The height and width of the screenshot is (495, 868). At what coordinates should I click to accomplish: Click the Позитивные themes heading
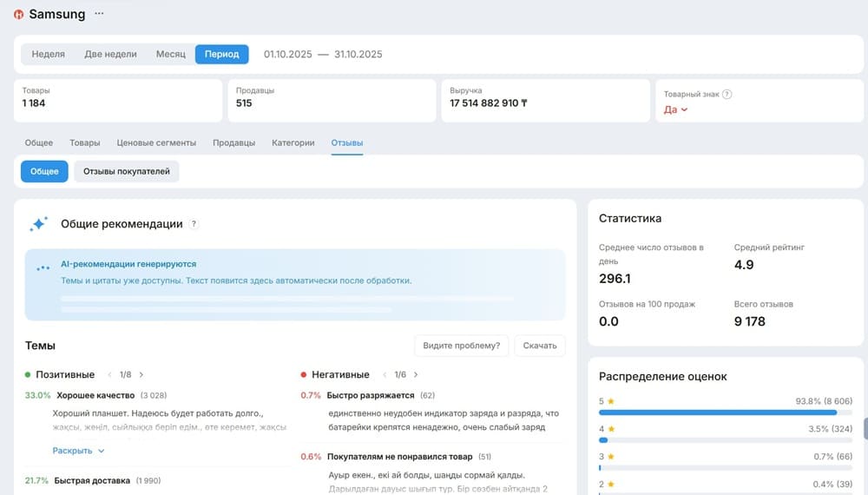tap(65, 375)
